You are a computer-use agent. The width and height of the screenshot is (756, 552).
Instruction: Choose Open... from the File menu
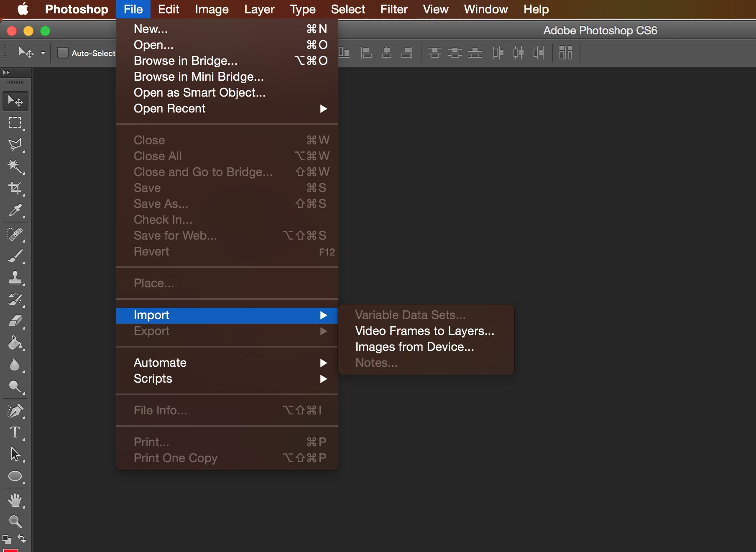(227, 45)
